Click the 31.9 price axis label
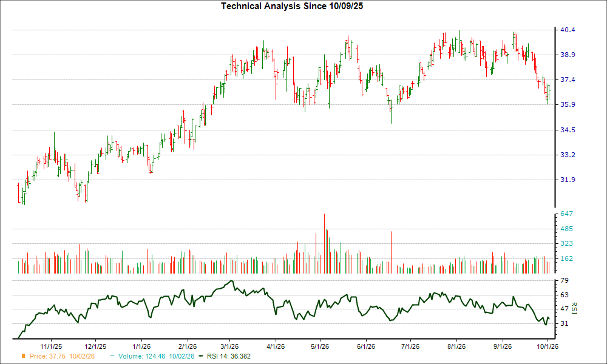 [x=568, y=180]
